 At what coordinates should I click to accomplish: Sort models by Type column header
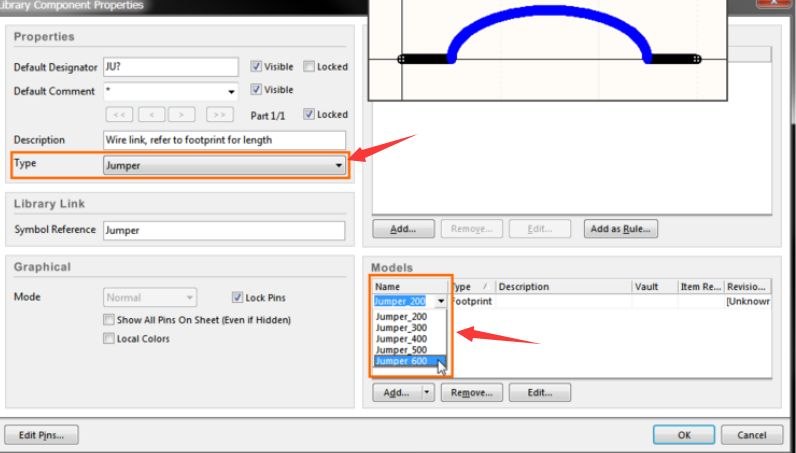473,286
